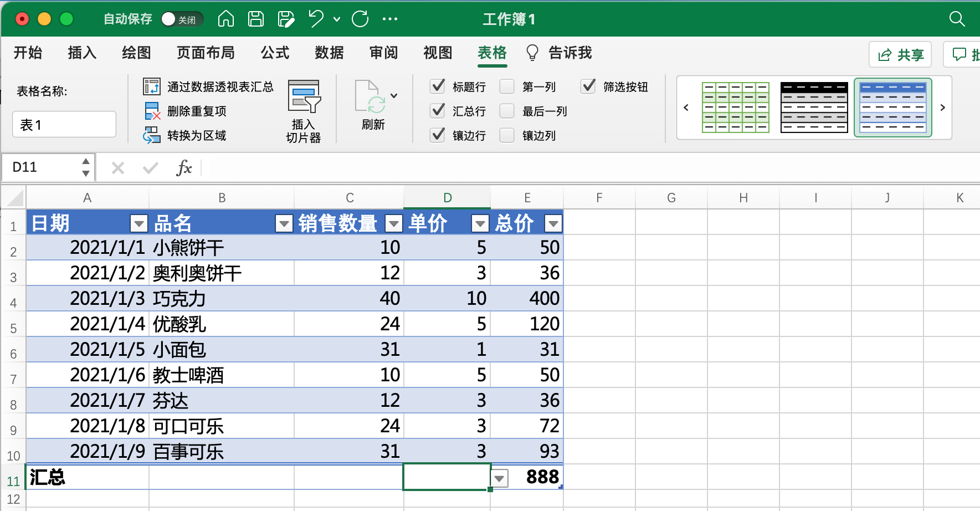Click 告诉我 Tell Me text
This screenshot has height=511, width=980.
click(x=570, y=53)
